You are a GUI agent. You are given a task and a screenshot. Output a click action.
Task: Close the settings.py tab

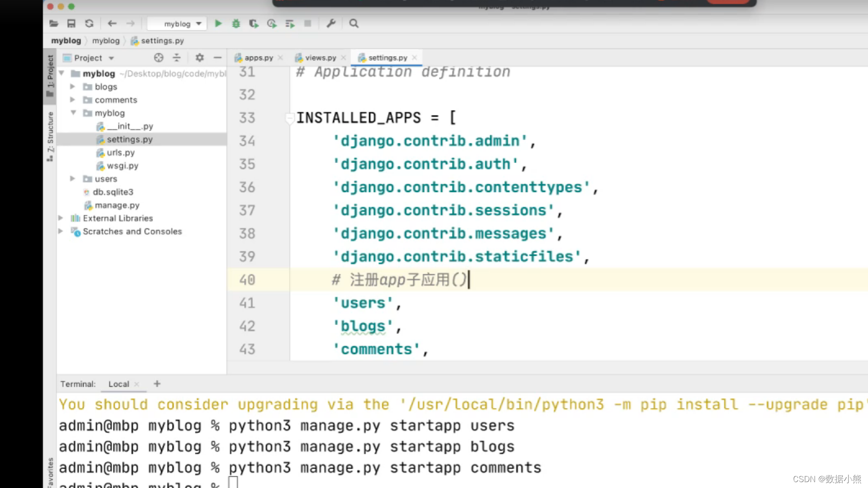pos(415,58)
